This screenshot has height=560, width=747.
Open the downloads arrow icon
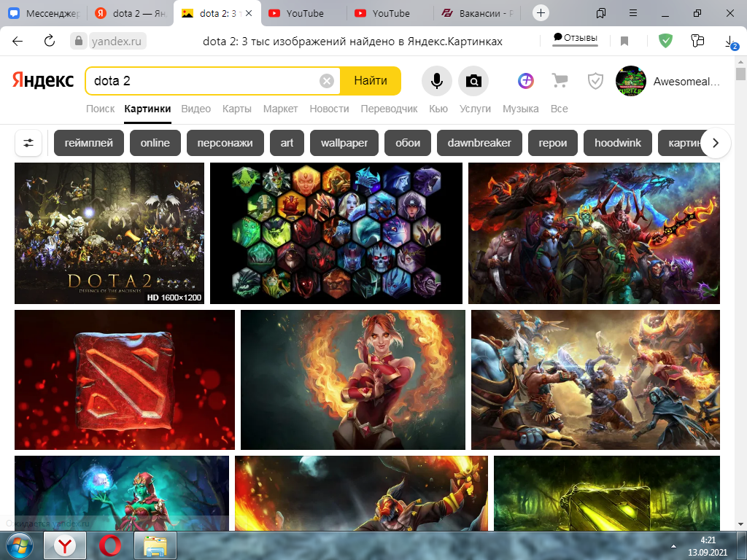pyautogui.click(x=731, y=42)
